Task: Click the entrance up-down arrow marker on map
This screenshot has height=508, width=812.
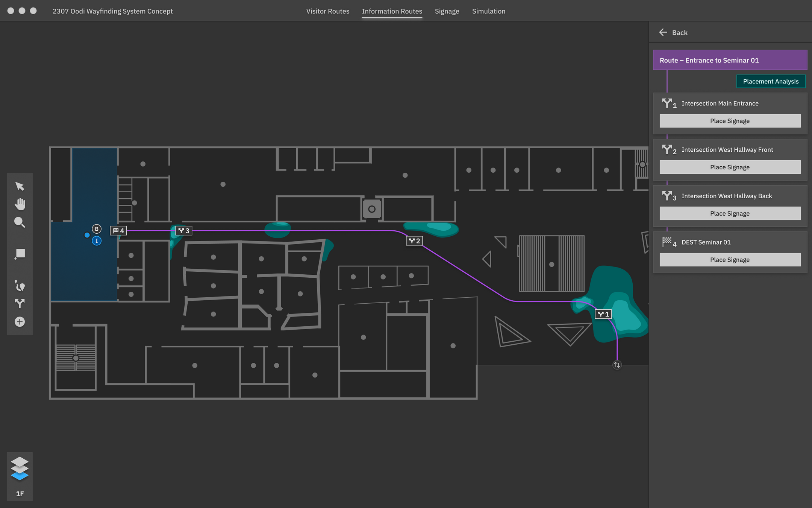Action: pyautogui.click(x=617, y=365)
